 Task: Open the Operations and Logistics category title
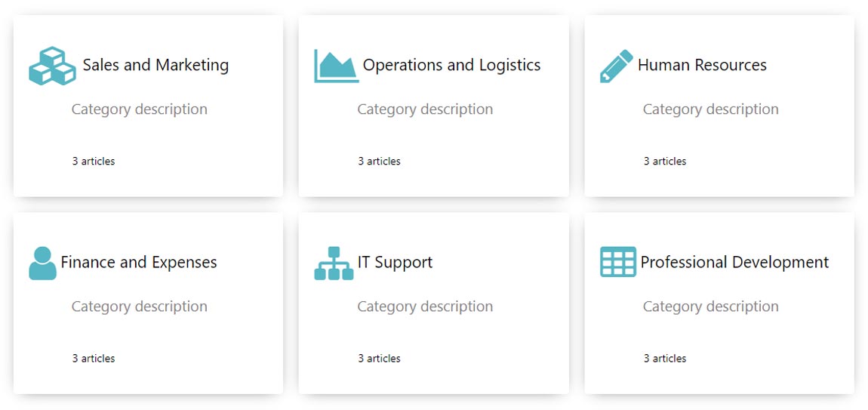click(x=451, y=65)
